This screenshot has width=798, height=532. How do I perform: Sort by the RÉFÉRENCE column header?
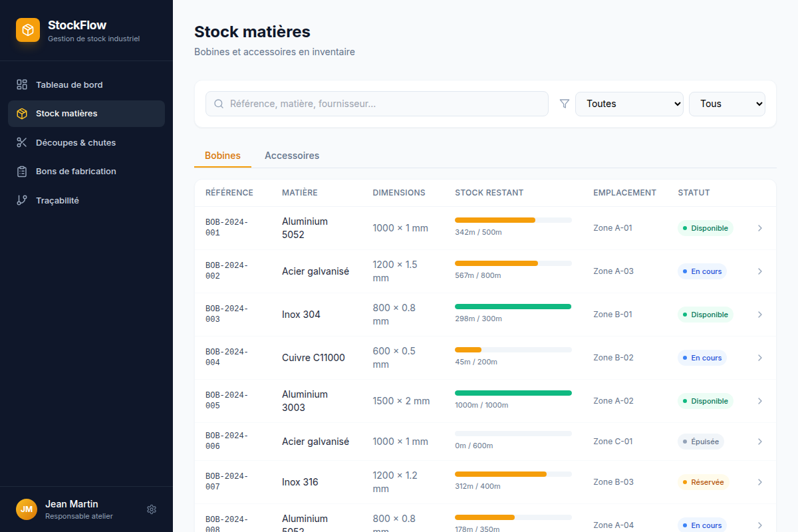[229, 193]
